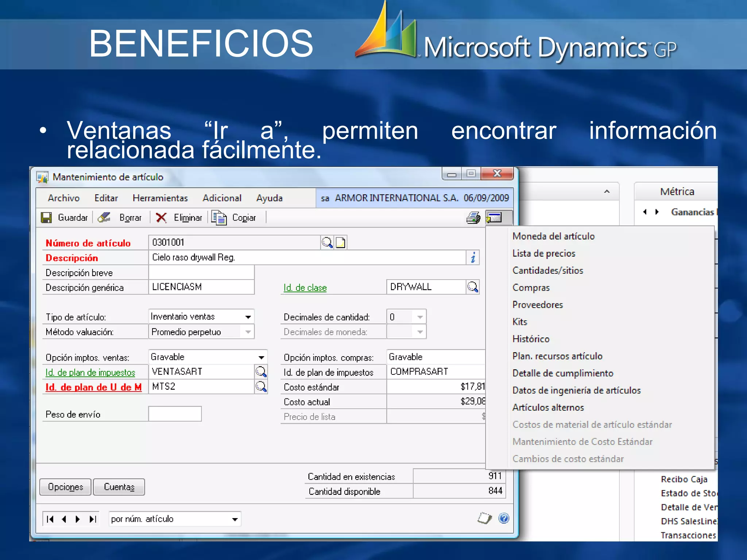The width and height of the screenshot is (747, 560).
Task: Open lookup next to Número de artículo
Action: [327, 242]
